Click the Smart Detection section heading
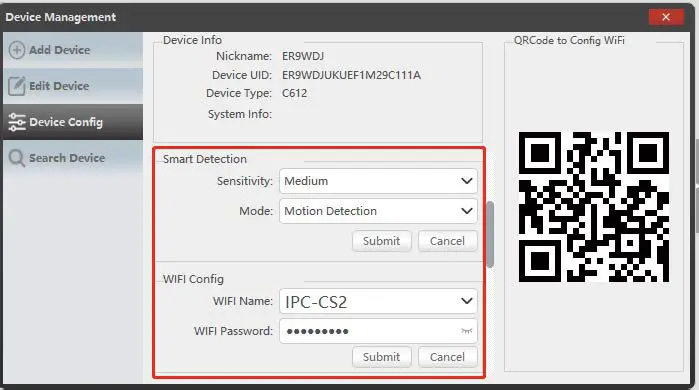 tap(205, 159)
